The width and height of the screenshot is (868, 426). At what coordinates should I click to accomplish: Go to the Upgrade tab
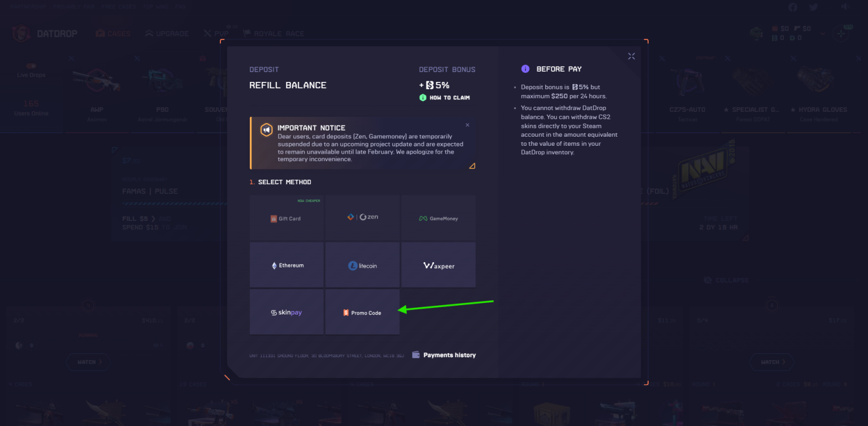tap(167, 33)
